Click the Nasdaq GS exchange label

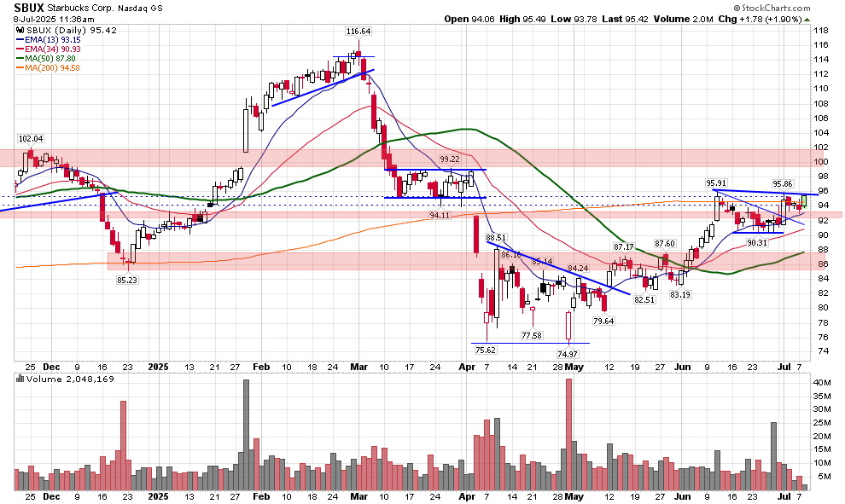[140, 8]
